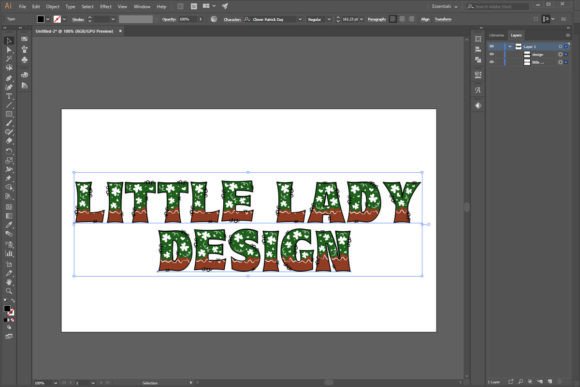Select the Direct Selection tool
Viewport: 580px width, 387px height.
pos(9,50)
